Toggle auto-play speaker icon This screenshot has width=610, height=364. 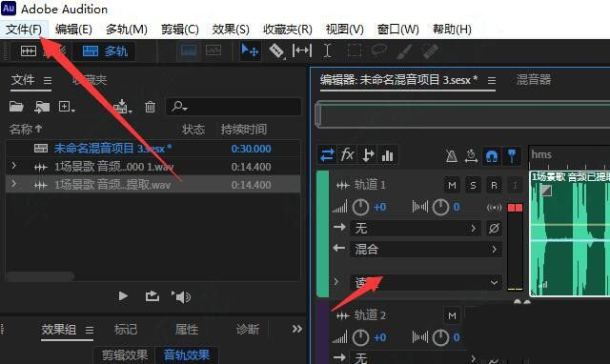click(x=181, y=296)
